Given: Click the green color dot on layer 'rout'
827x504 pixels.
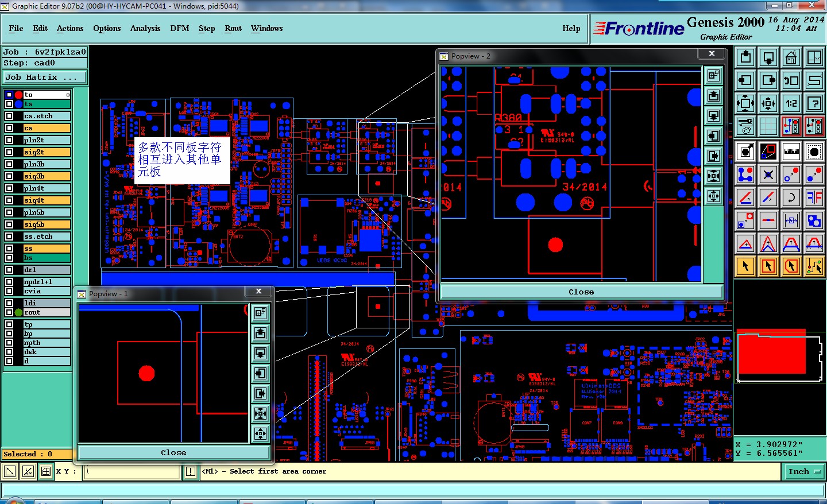Looking at the screenshot, I should click(19, 312).
